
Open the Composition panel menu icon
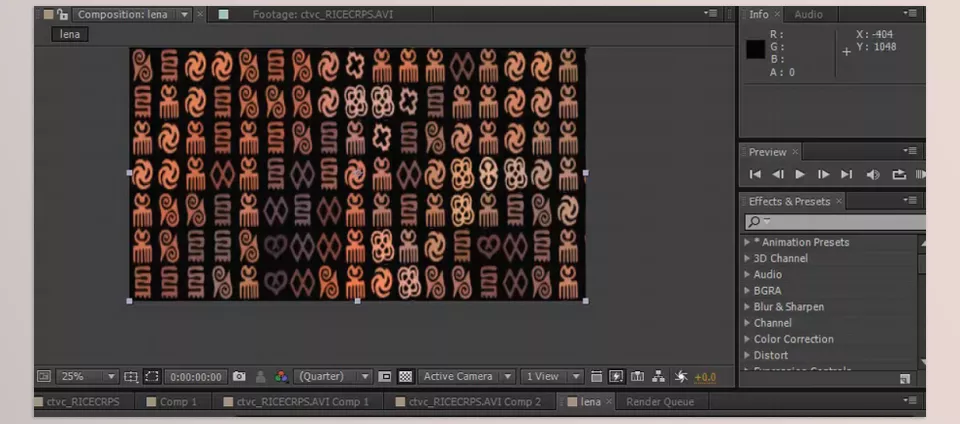coord(710,13)
